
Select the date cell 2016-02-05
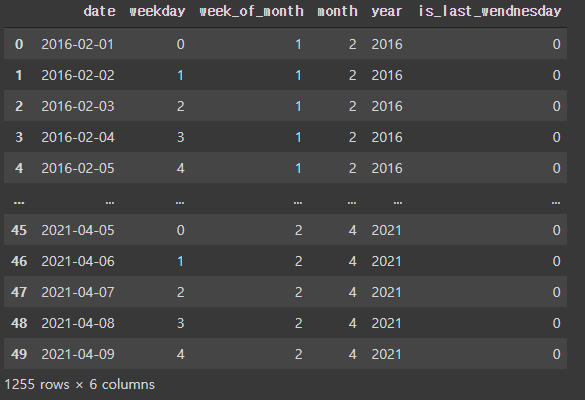(78, 168)
